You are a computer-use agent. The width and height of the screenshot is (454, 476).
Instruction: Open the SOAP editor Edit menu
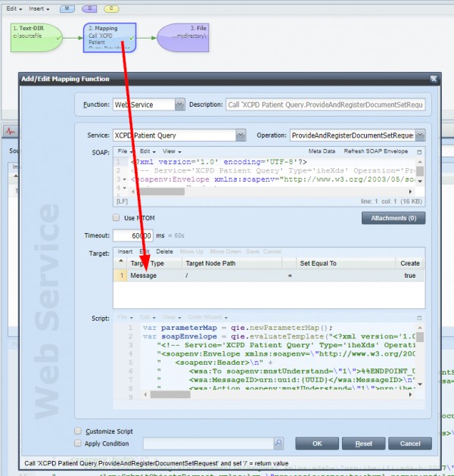[x=148, y=151]
